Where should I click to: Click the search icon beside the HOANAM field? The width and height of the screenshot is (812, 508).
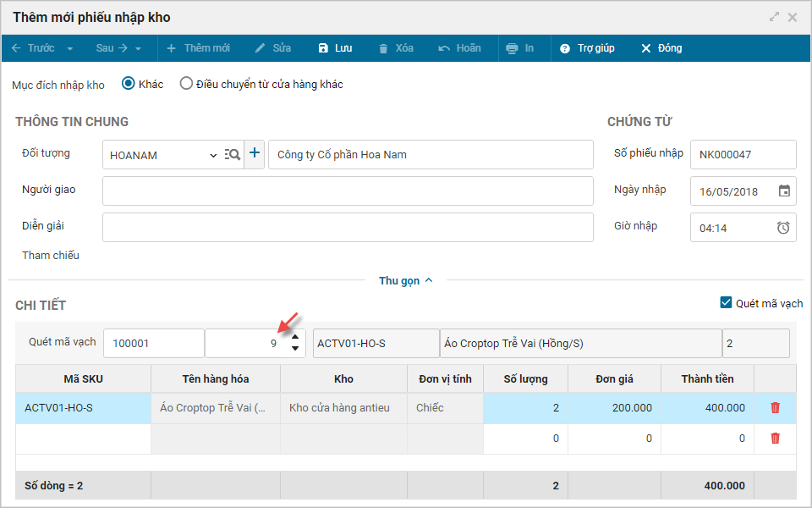click(233, 155)
